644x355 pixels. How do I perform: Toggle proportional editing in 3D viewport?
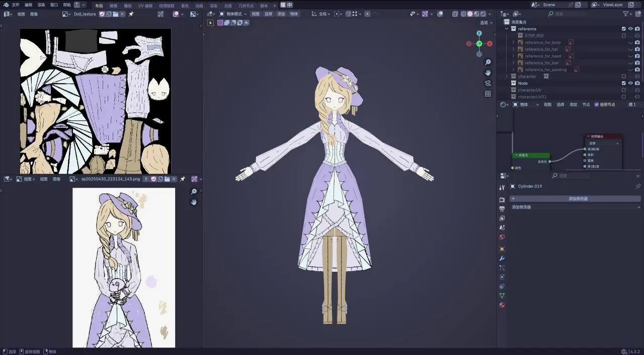[x=367, y=14]
